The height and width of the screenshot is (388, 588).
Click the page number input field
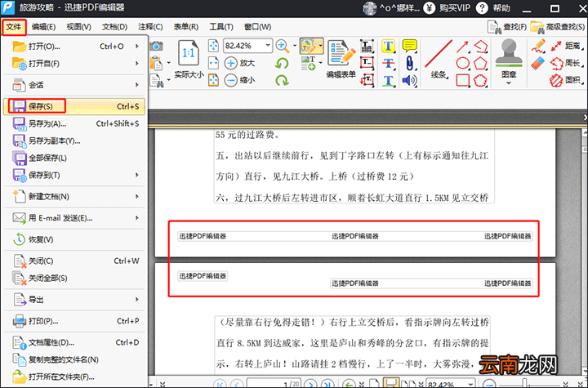click(274, 383)
